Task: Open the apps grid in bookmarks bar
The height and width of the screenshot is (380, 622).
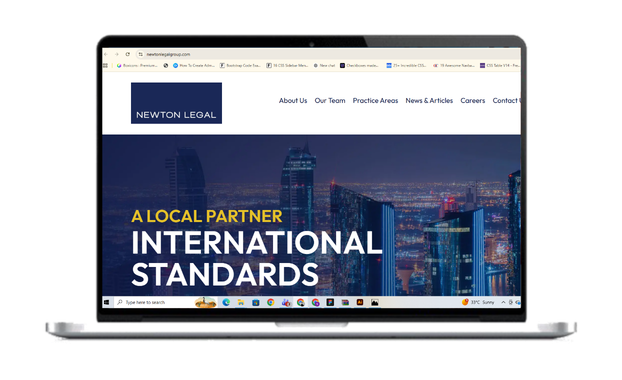Action: point(106,65)
